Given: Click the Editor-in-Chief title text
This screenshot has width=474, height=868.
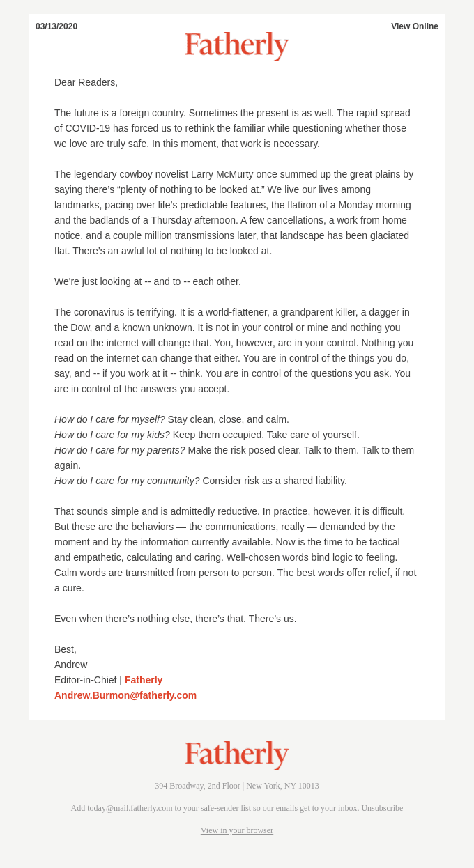Looking at the screenshot, I should (85, 680).
